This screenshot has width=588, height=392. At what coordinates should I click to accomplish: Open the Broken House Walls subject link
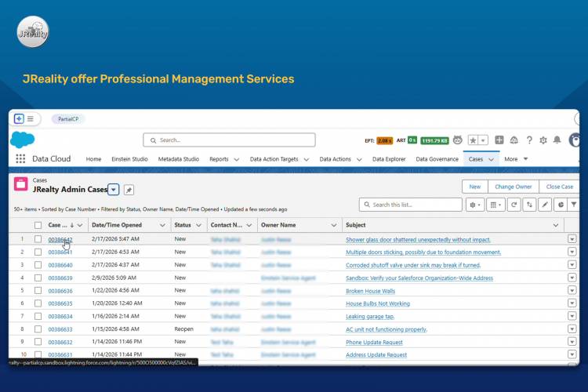pyautogui.click(x=371, y=291)
